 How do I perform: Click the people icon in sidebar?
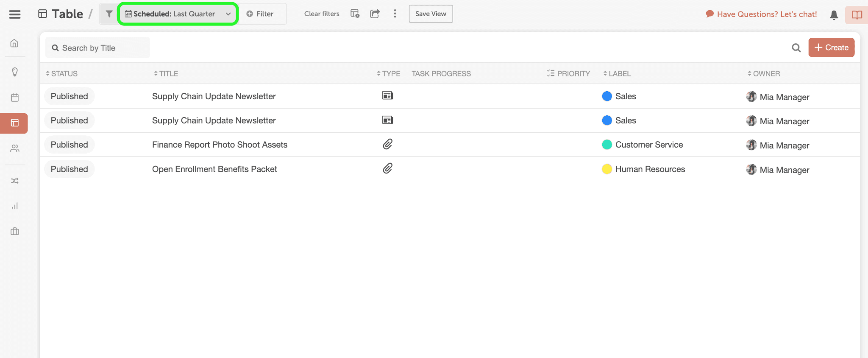pos(15,148)
